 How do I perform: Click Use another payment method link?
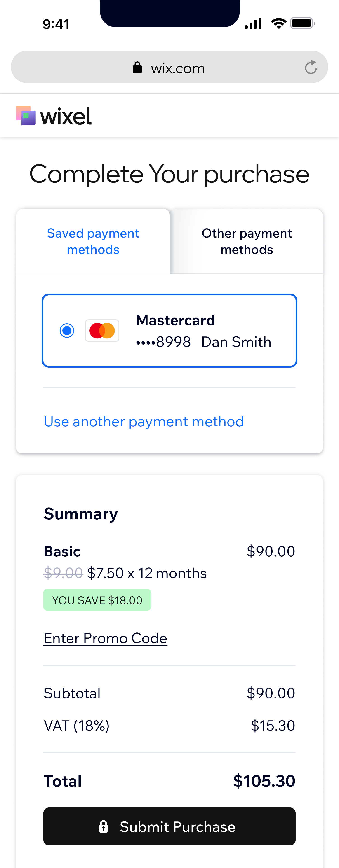[144, 422]
